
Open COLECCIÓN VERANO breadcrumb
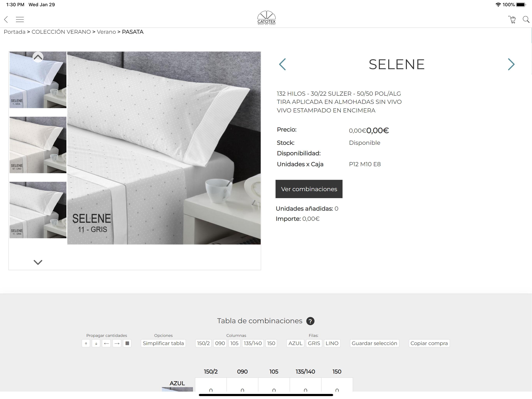[61, 32]
